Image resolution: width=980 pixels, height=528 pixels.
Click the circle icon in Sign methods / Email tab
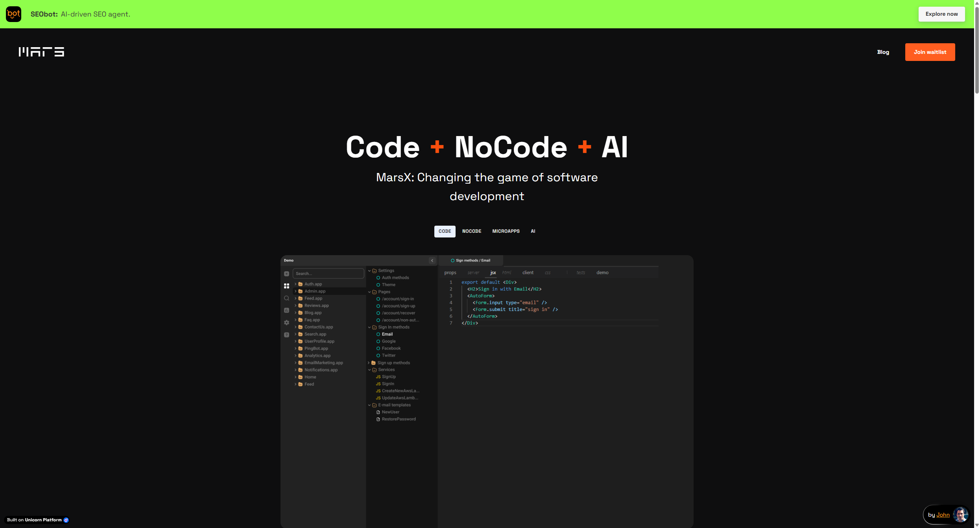tap(452, 260)
